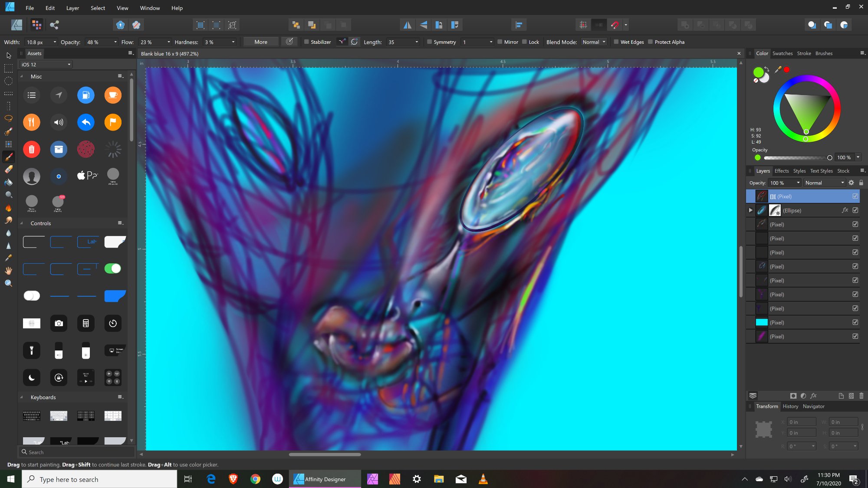
Task: Enable the Mirror checkbox
Action: click(500, 42)
